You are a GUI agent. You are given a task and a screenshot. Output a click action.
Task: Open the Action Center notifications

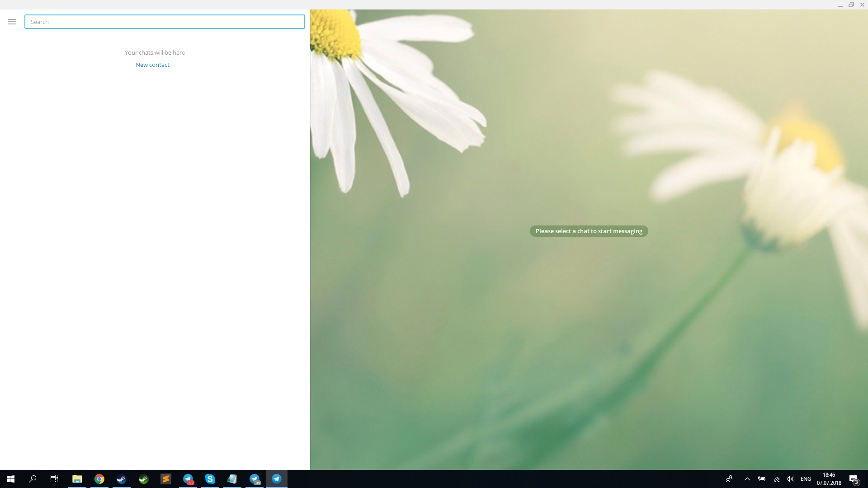coord(854,479)
